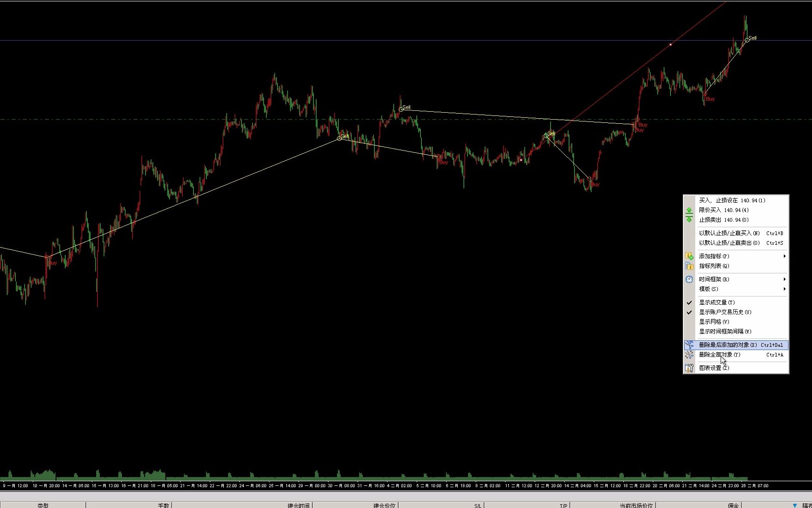Image resolution: width=812 pixels, height=508 pixels.
Task: Expand the 模板 (S) submenu arrow
Action: coord(784,289)
